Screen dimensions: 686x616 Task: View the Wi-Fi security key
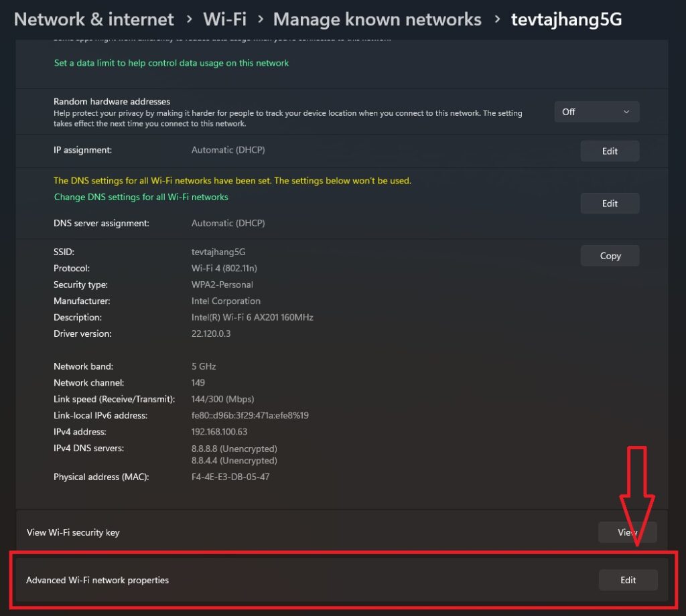[x=627, y=532]
